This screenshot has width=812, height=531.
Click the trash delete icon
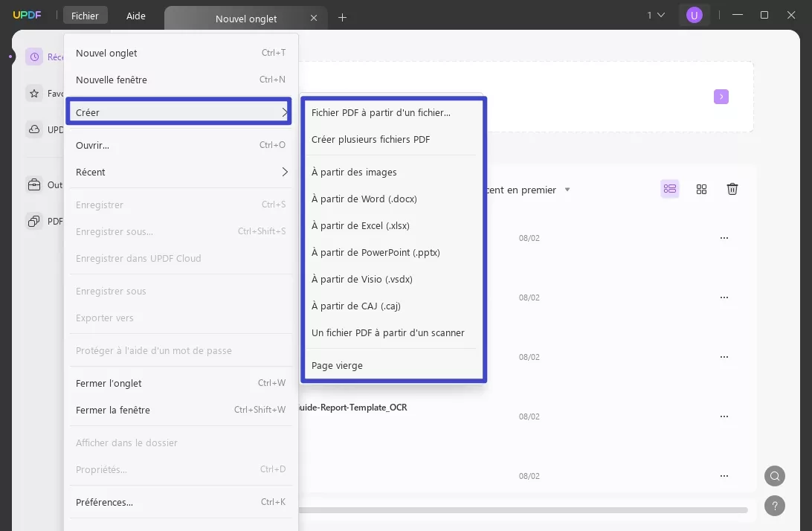tap(732, 189)
